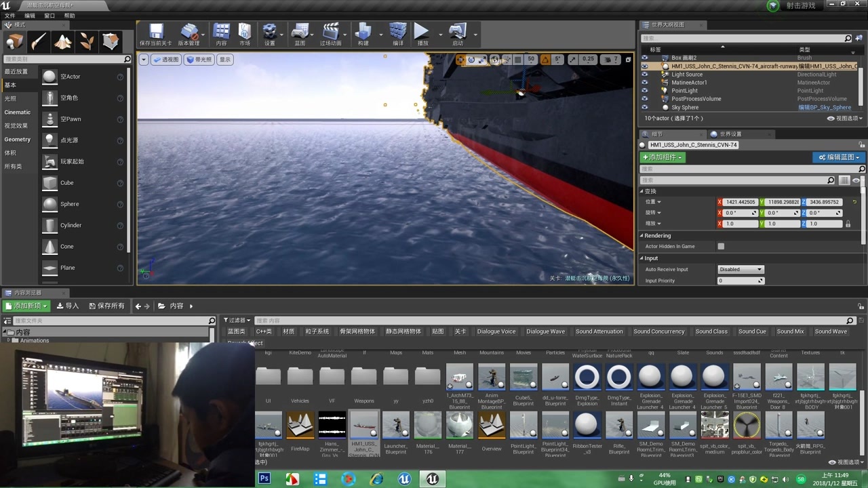Open the Auto Receive Input Disabled dropdown
Viewport: 868px width, 488px height.
741,270
